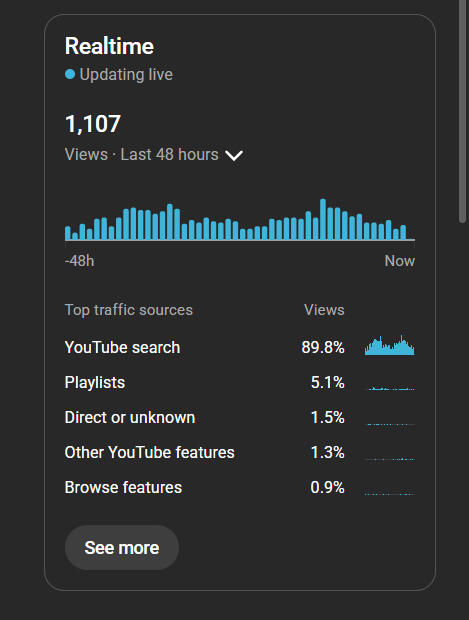
Task: Click the 89.8% views value
Action: click(x=323, y=348)
